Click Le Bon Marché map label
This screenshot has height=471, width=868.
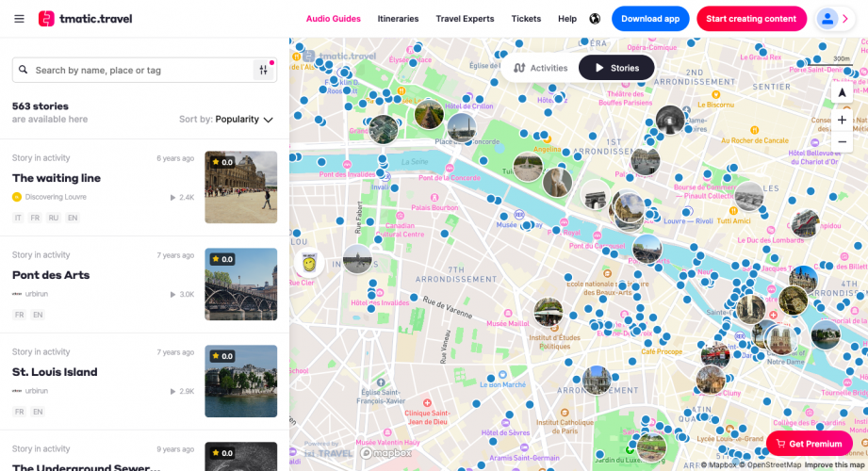coord(502,384)
